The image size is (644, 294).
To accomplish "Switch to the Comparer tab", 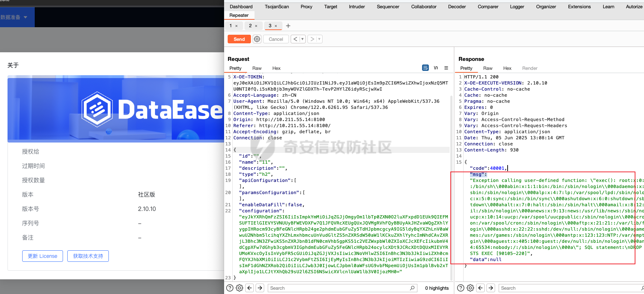I will pyautogui.click(x=488, y=6).
